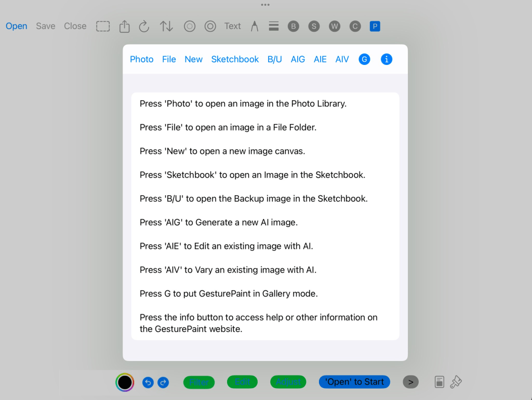
Task: Open the black color picker swatch
Action: 125,382
